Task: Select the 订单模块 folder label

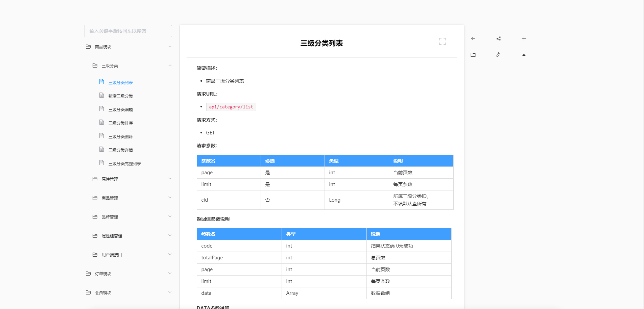Action: pyautogui.click(x=103, y=274)
